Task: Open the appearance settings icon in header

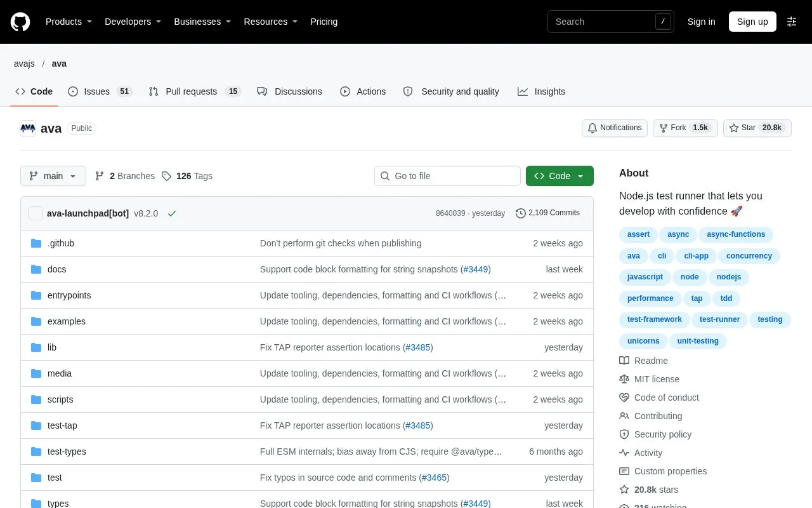Action: [x=792, y=22]
